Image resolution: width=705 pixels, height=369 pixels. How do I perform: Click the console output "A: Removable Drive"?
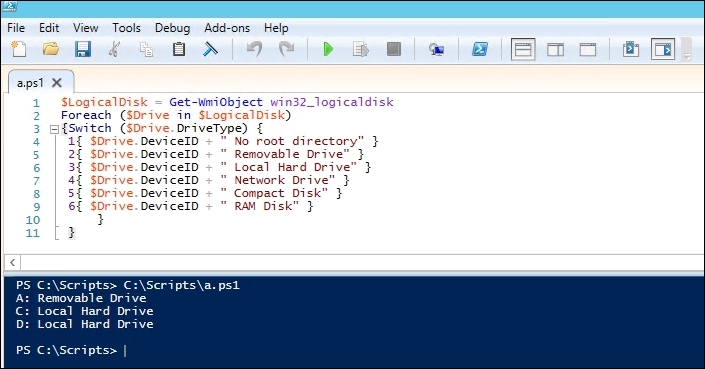81,298
